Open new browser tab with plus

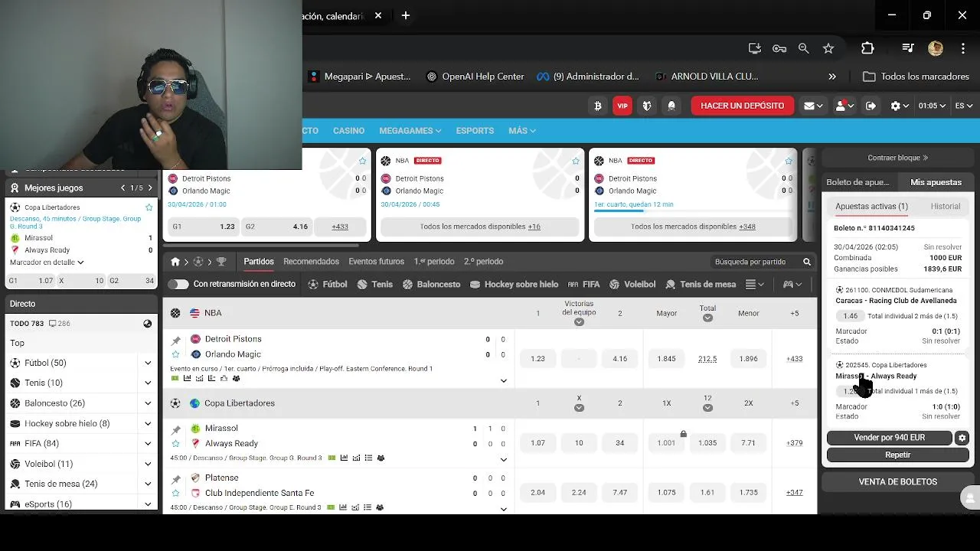pos(406,15)
